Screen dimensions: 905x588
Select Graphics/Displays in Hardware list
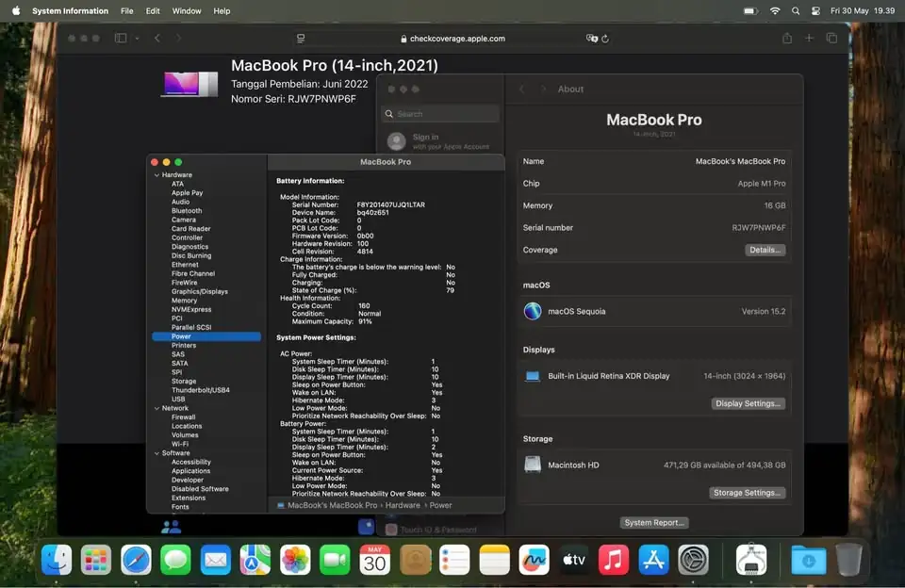click(200, 291)
